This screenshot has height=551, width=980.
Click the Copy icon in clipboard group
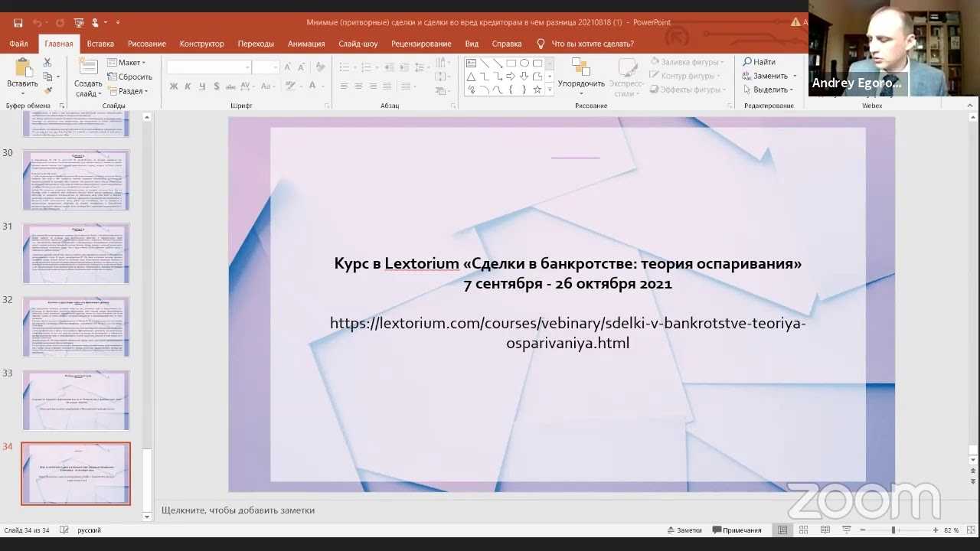[x=47, y=77]
